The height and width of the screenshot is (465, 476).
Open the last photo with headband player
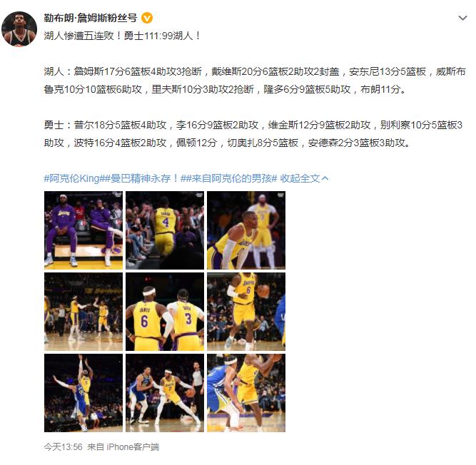(x=246, y=393)
